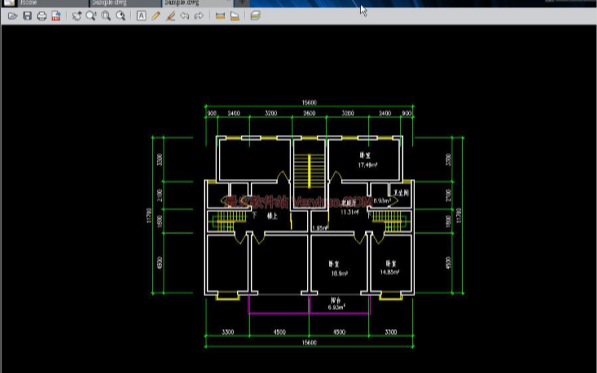Save the drawing with floppy icon
The width and height of the screenshot is (597, 373).
[27, 16]
